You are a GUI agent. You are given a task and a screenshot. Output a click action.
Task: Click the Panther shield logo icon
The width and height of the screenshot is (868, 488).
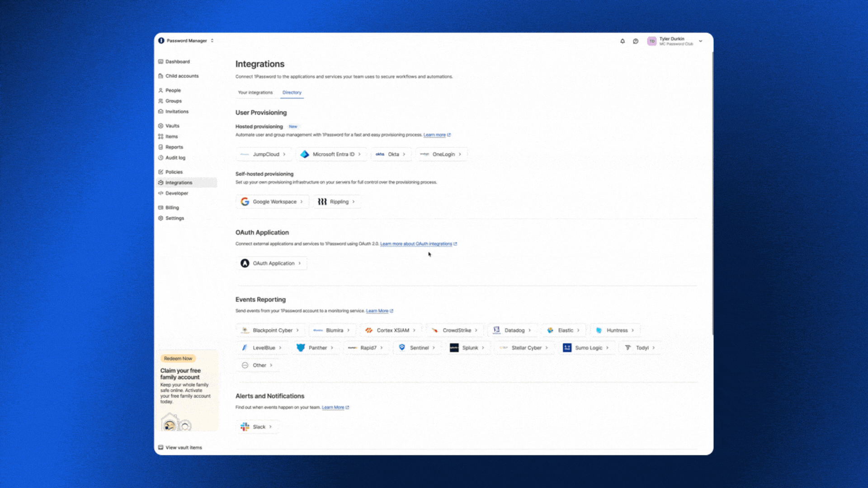pos(301,347)
